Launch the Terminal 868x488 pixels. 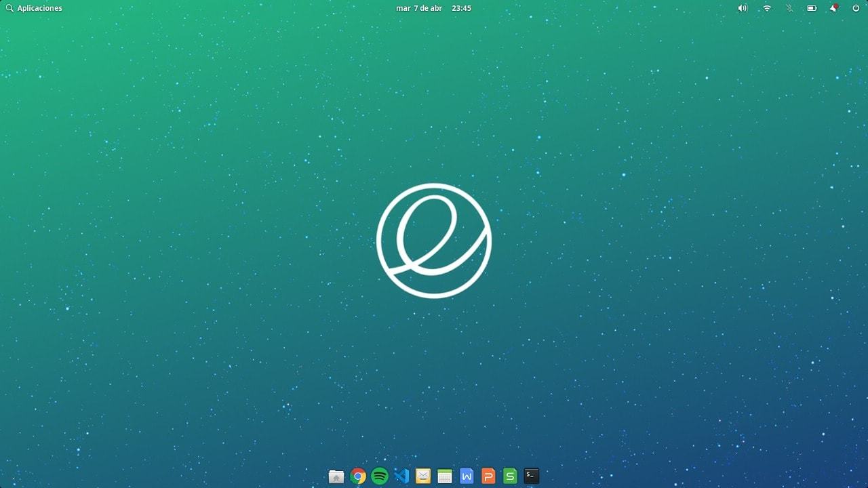tap(531, 476)
